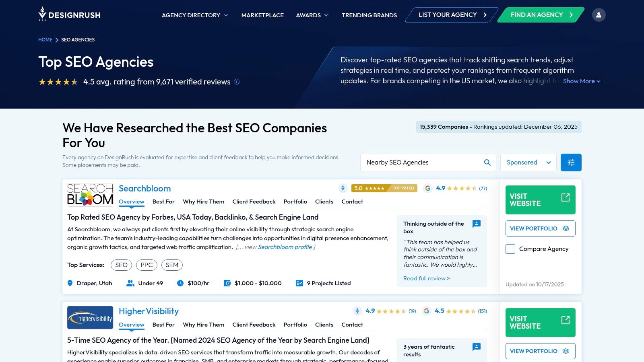644x362 pixels.
Task: Follow the Searchbloom profile link
Action: click(285, 247)
